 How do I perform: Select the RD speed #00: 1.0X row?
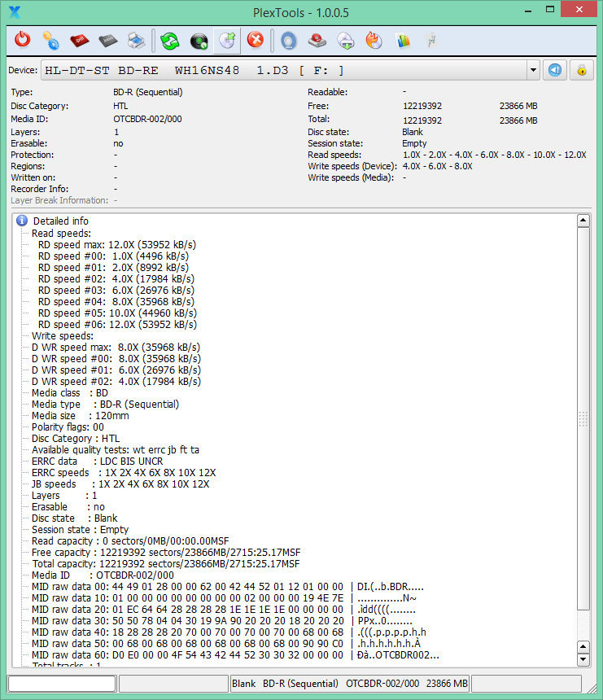tap(113, 256)
